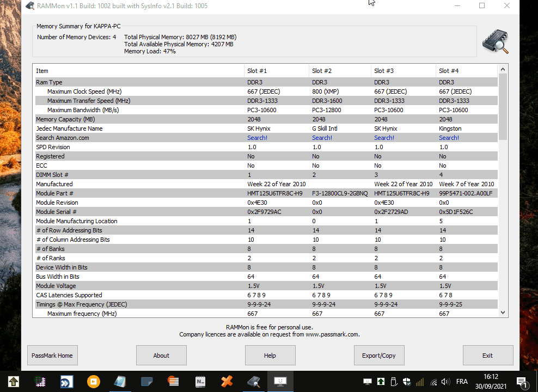Select the Module Revision row label

click(x=57, y=203)
